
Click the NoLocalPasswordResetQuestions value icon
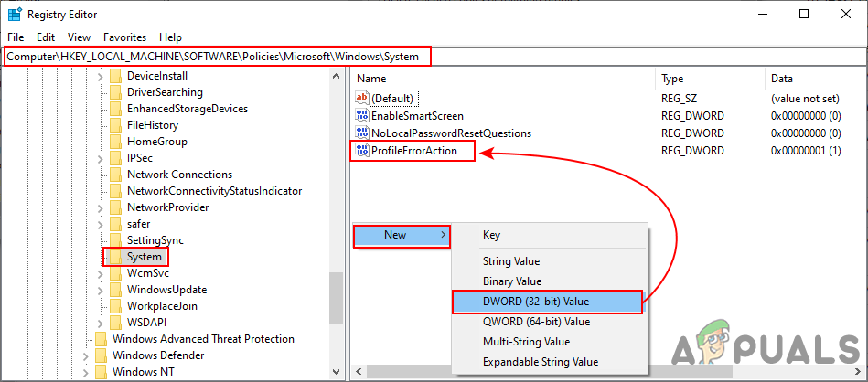click(361, 133)
